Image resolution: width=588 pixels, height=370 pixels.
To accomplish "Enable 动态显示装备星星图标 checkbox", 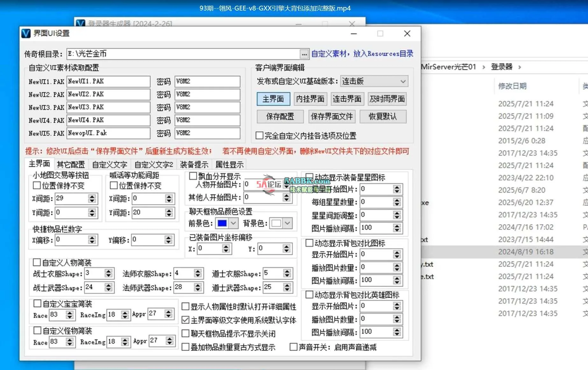I will pyautogui.click(x=309, y=177).
